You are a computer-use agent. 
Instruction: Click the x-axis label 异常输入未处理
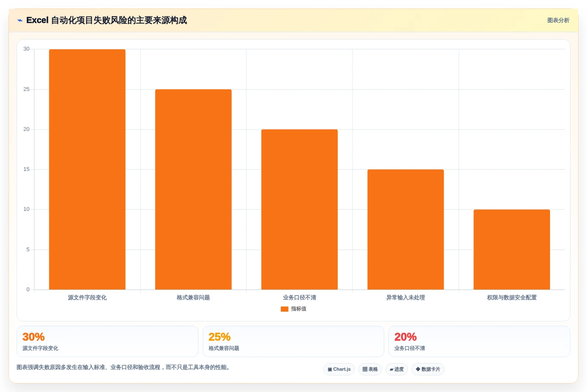tap(406, 298)
